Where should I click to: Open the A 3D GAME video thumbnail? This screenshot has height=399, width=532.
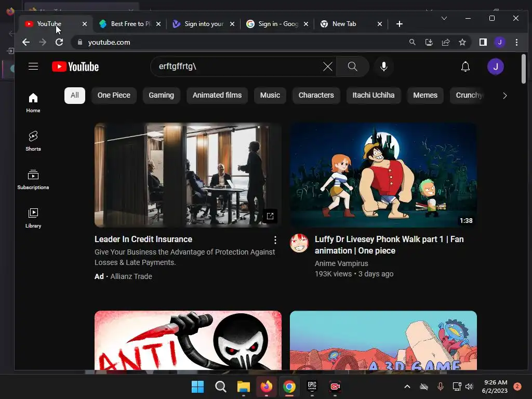383,340
